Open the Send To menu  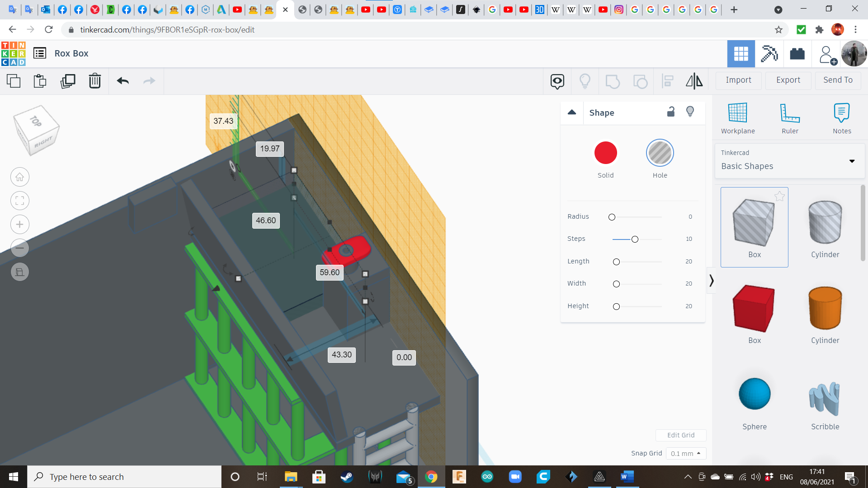pyautogui.click(x=838, y=80)
